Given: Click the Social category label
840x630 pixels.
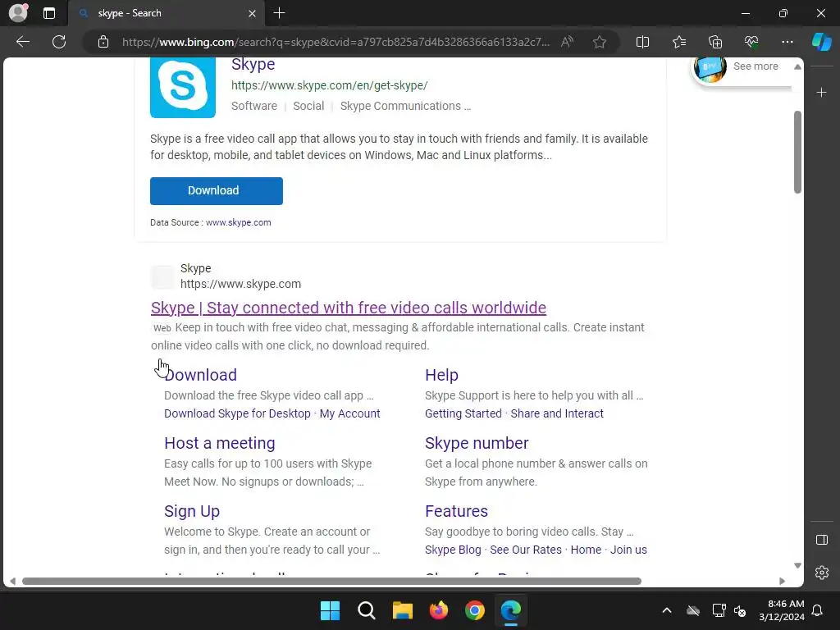Looking at the screenshot, I should pos(308,106).
